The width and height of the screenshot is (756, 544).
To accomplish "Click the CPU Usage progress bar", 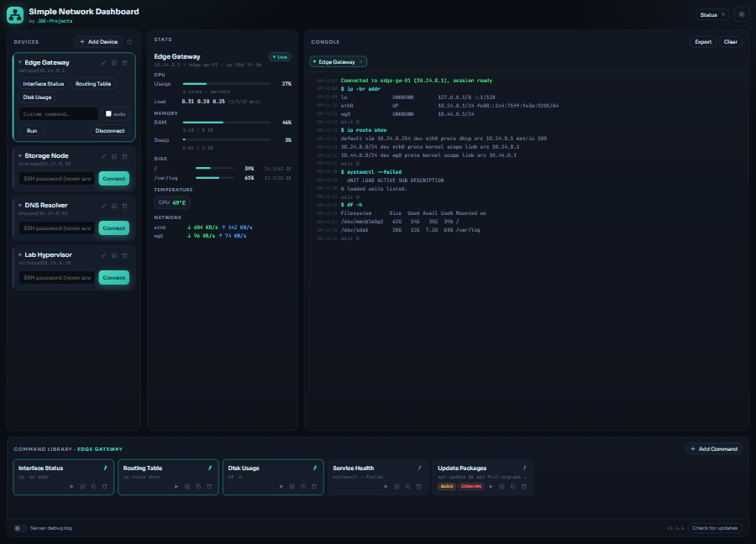I will coord(227,84).
